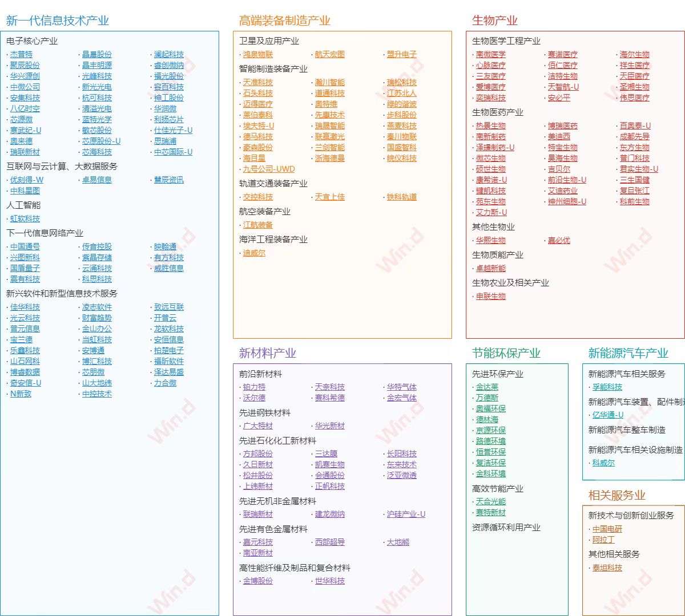Open the 海尔生物 link
685x616 pixels.
(x=635, y=55)
